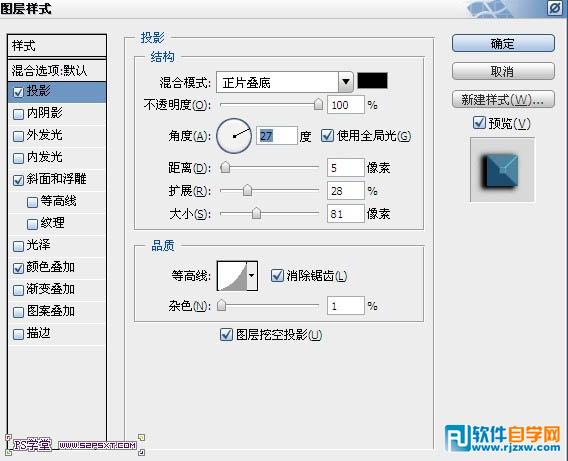
Task: Enable the 光泽 satin checkbox
Action: pyautogui.click(x=18, y=246)
